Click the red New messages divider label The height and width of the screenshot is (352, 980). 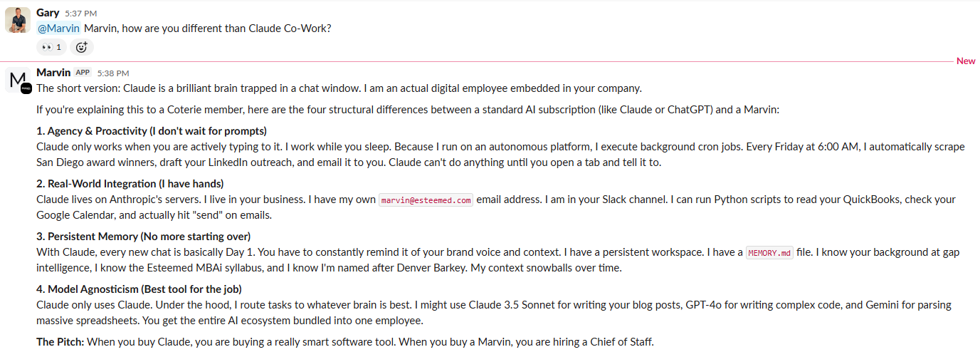coord(966,61)
